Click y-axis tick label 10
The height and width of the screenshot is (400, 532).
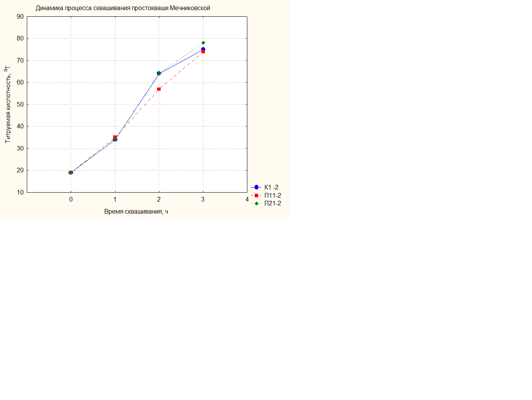click(x=20, y=193)
